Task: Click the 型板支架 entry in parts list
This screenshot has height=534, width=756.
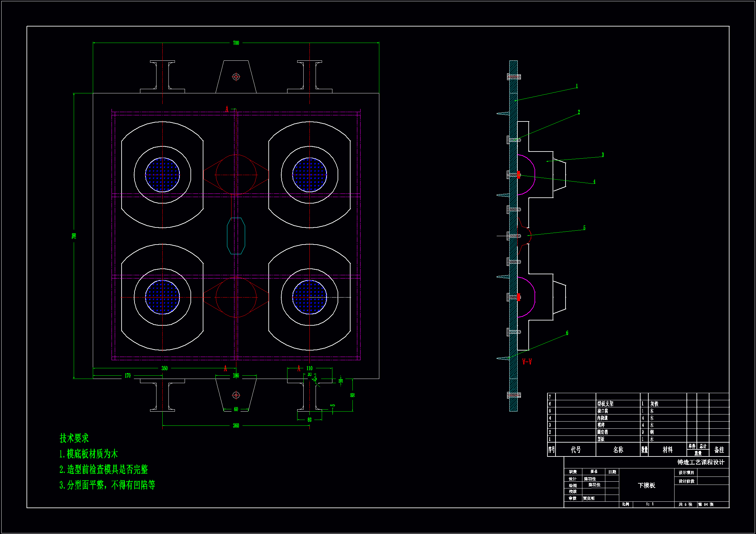Action: coord(605,404)
